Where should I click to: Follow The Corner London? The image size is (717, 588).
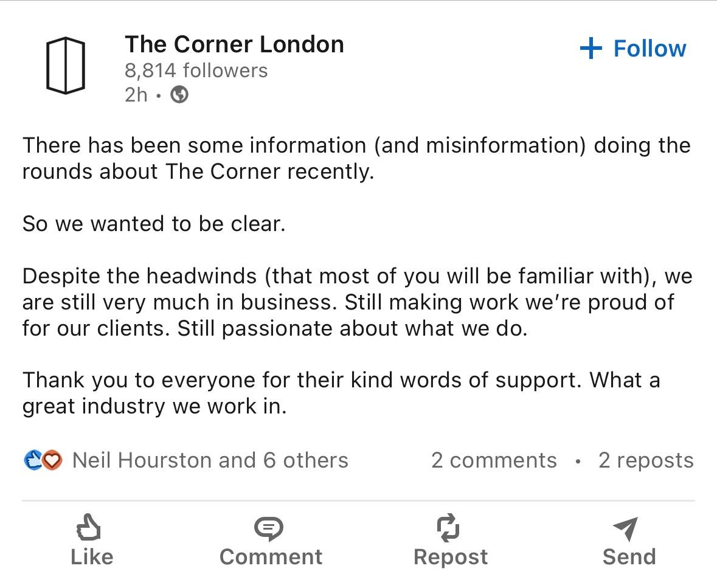(x=633, y=49)
